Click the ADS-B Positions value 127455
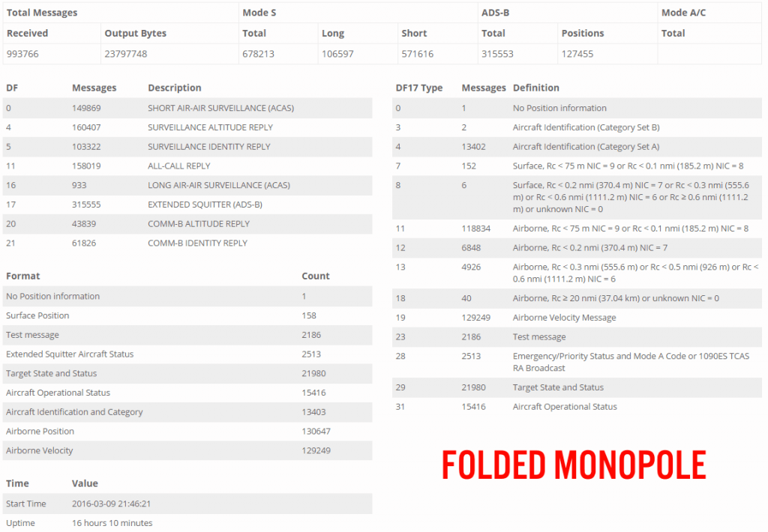Image resolution: width=768 pixels, height=532 pixels. coord(577,54)
